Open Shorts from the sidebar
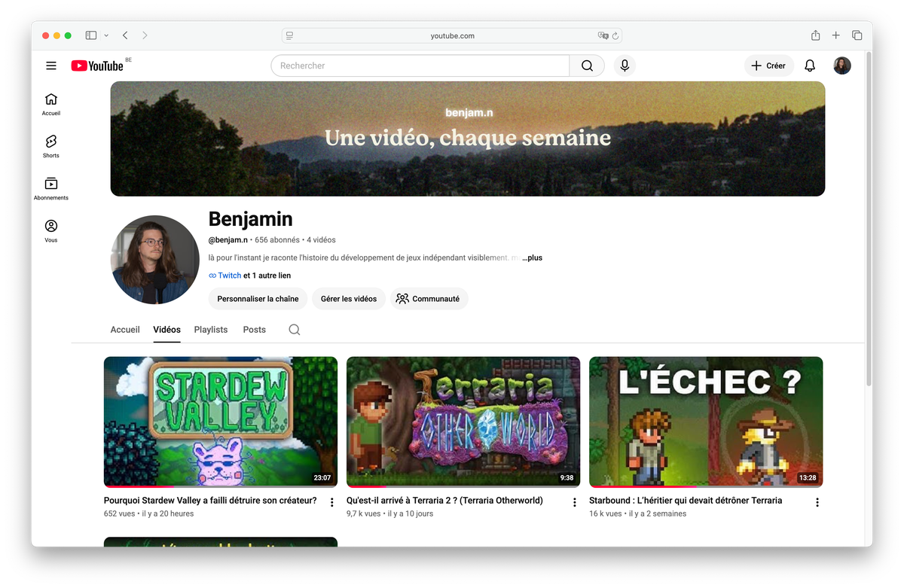Image resolution: width=904 pixels, height=588 pixels. [51, 146]
